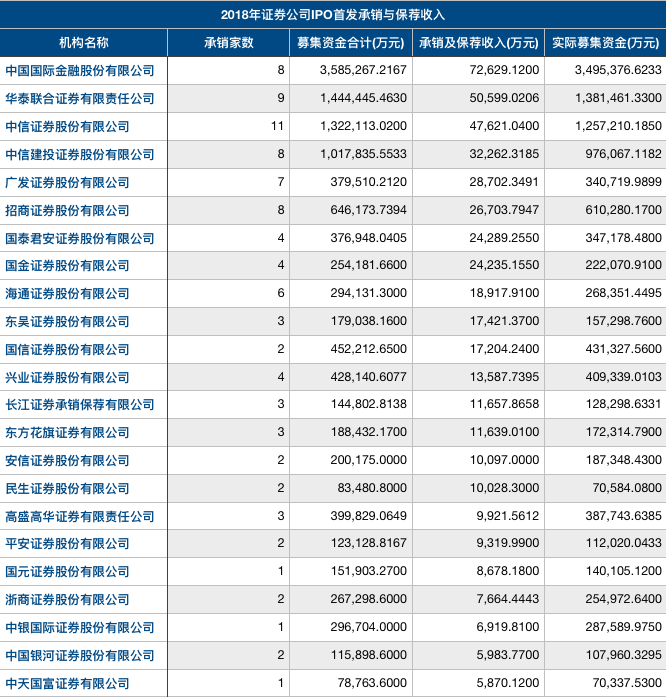
Task: Select 承销及保荐收入(万元) column header
Action: click(479, 43)
